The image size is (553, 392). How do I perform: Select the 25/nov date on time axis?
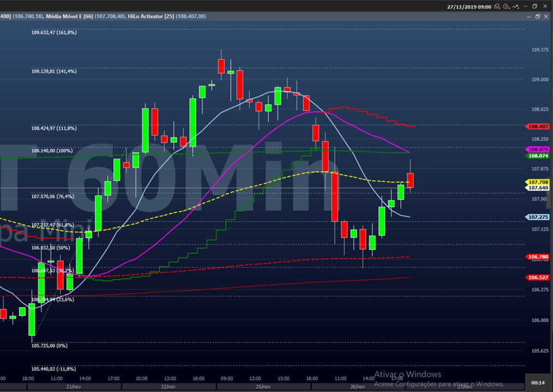[x=263, y=387]
